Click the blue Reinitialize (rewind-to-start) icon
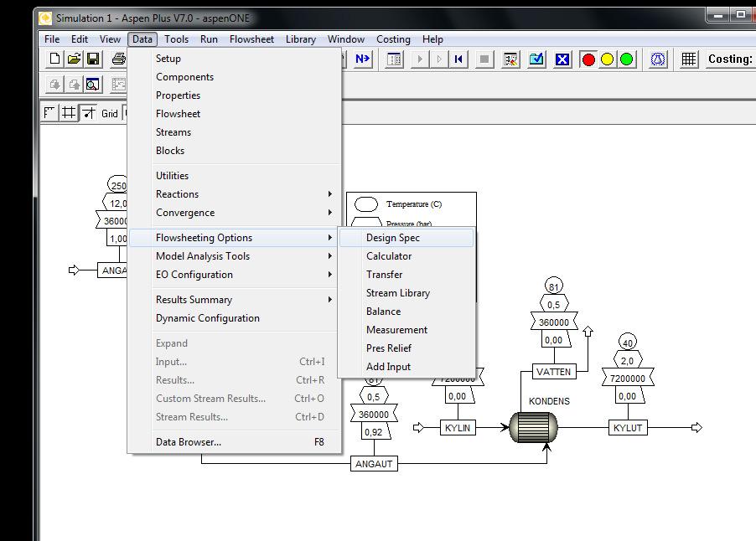756x541 pixels. click(458, 59)
